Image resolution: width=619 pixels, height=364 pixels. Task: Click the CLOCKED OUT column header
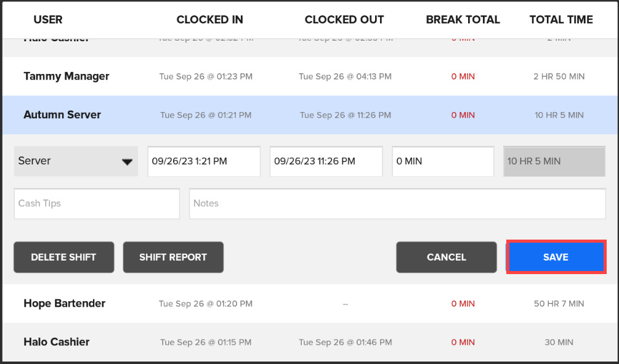click(344, 20)
